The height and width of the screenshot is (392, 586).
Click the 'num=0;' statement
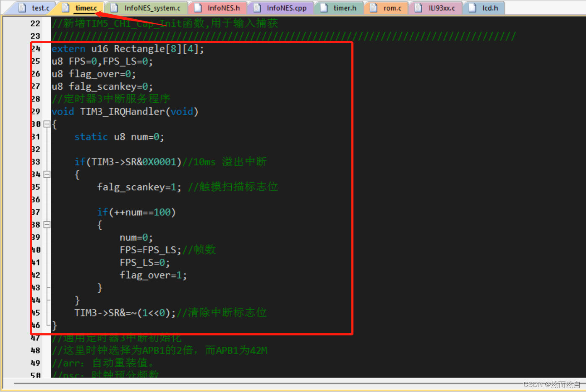coord(136,237)
